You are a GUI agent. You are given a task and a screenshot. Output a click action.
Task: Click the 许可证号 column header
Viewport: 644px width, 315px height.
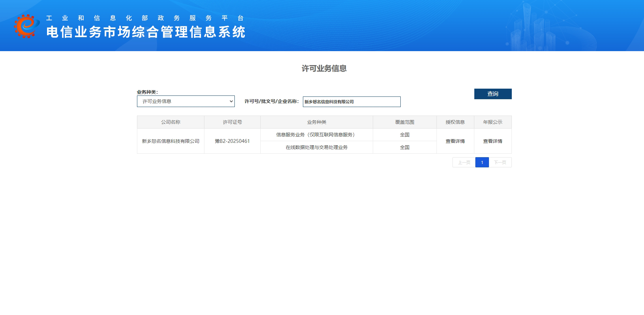232,122
